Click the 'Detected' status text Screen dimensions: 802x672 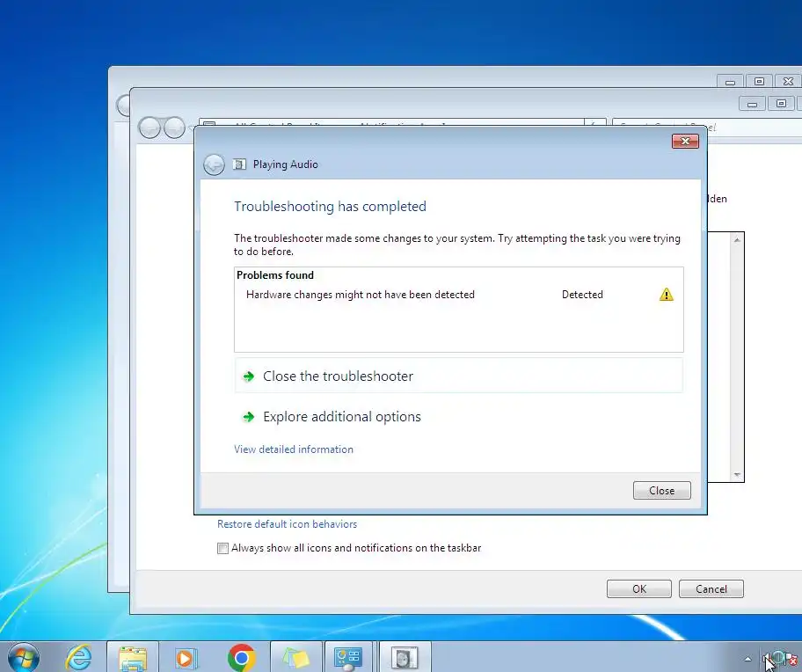(582, 295)
